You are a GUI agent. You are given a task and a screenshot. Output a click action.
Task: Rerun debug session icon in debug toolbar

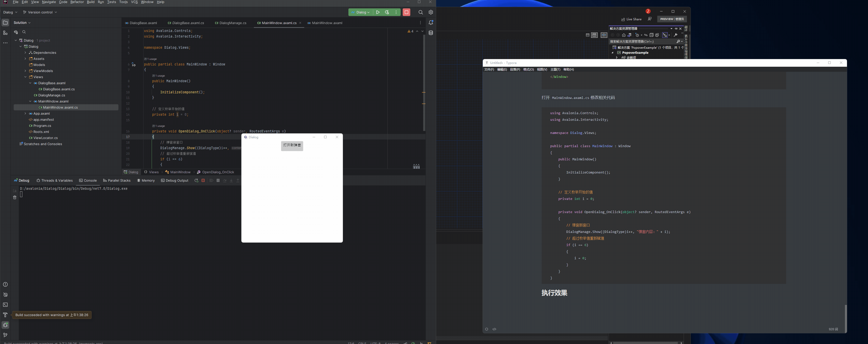[196, 180]
